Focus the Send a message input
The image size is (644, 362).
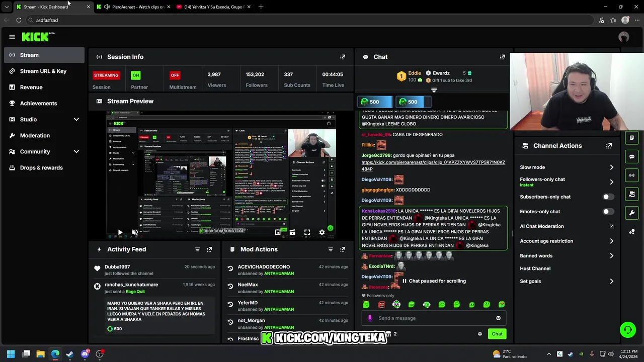click(434, 318)
